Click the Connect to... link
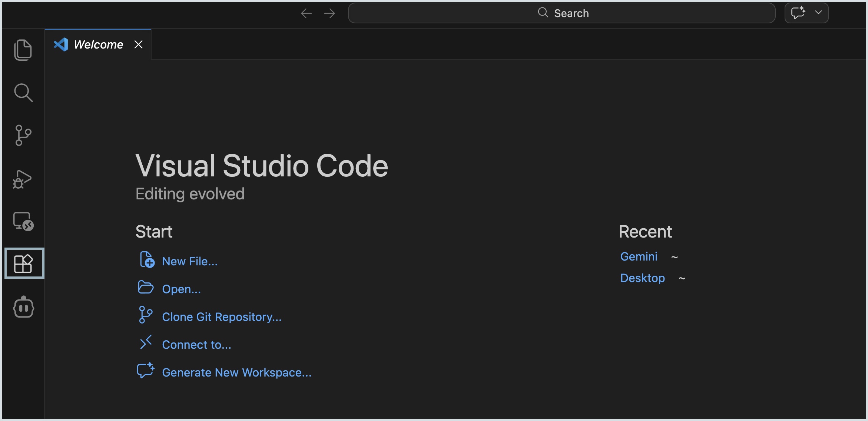The height and width of the screenshot is (421, 868). point(196,345)
